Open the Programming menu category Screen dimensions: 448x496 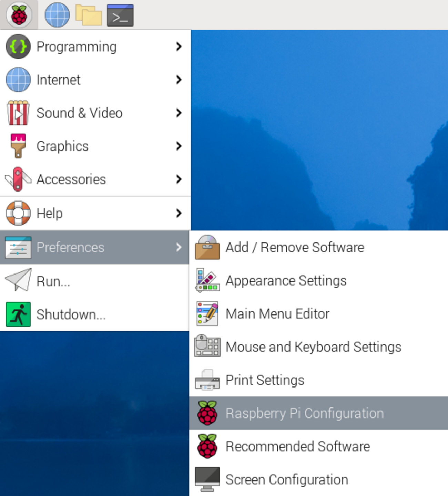coord(95,46)
